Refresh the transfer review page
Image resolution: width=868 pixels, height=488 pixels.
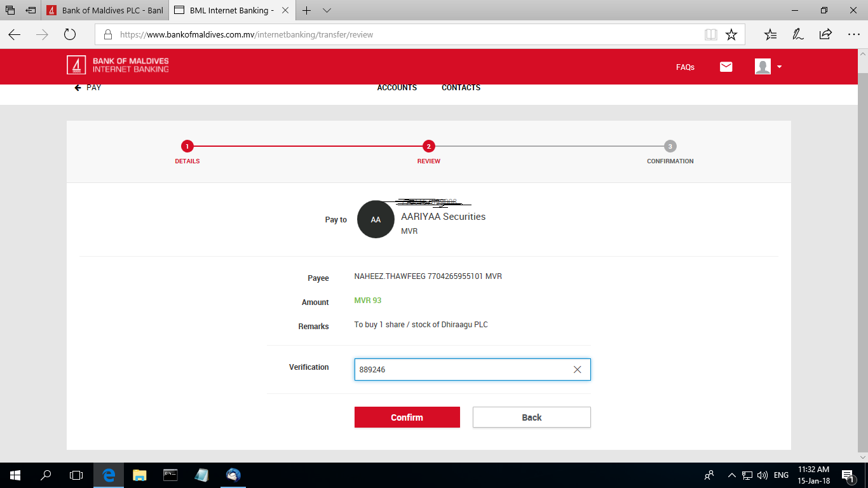(x=70, y=35)
